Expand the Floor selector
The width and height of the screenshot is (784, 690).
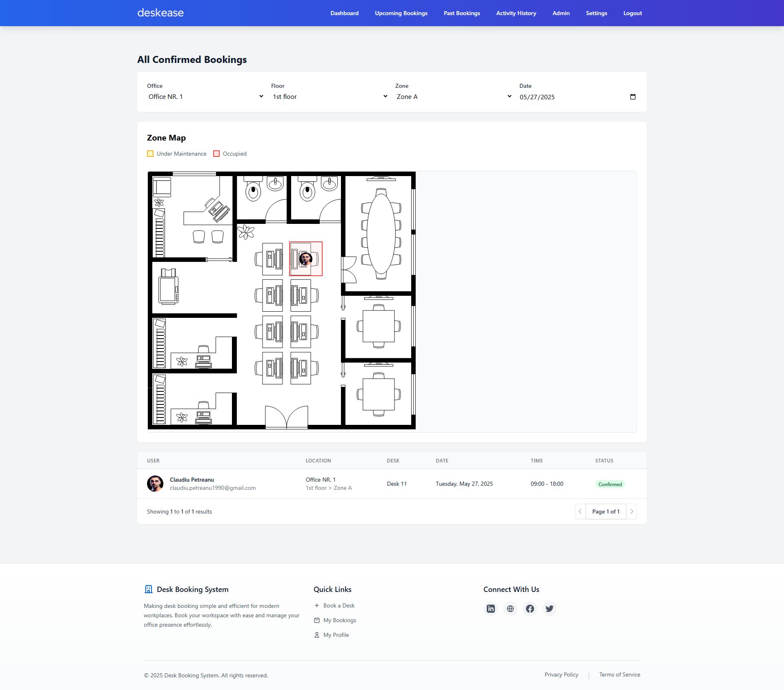click(x=330, y=97)
